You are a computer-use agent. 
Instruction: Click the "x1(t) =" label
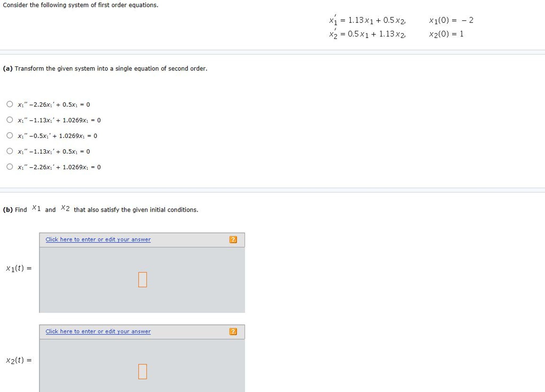pyautogui.click(x=19, y=268)
